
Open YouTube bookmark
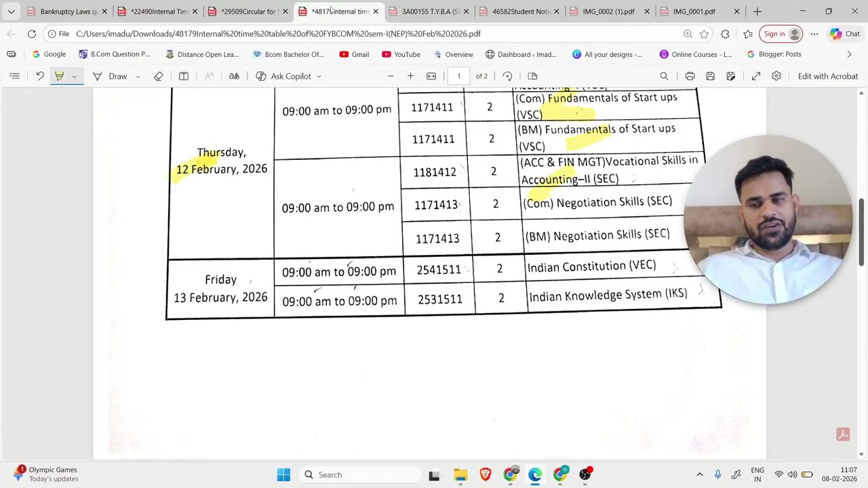click(401, 54)
